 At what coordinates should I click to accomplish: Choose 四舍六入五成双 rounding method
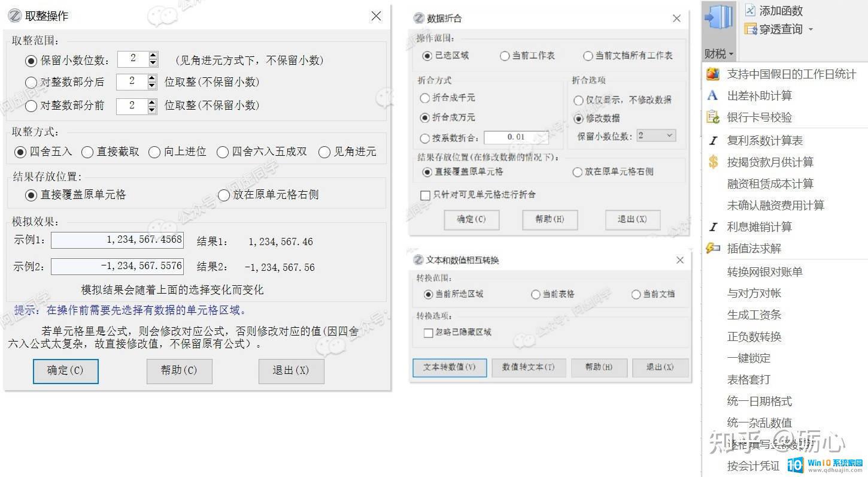pyautogui.click(x=223, y=152)
